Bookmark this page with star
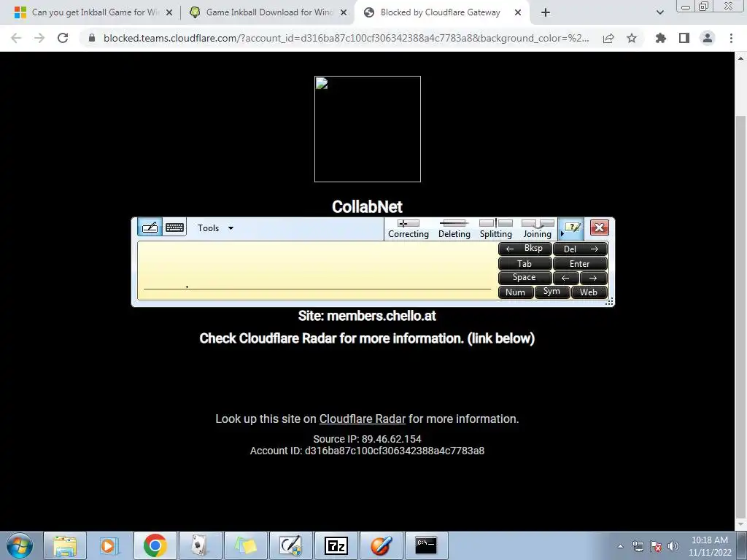The width and height of the screenshot is (747, 560). click(x=632, y=38)
